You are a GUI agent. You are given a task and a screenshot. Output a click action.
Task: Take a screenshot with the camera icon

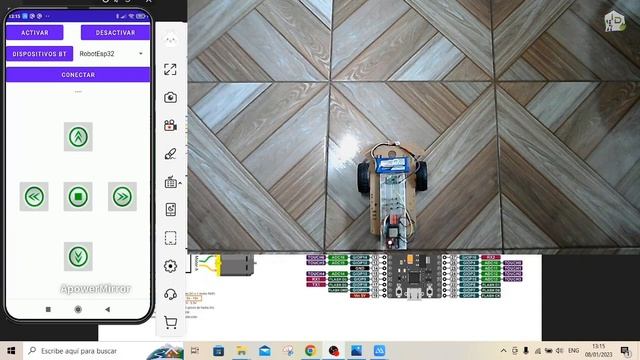[170, 98]
